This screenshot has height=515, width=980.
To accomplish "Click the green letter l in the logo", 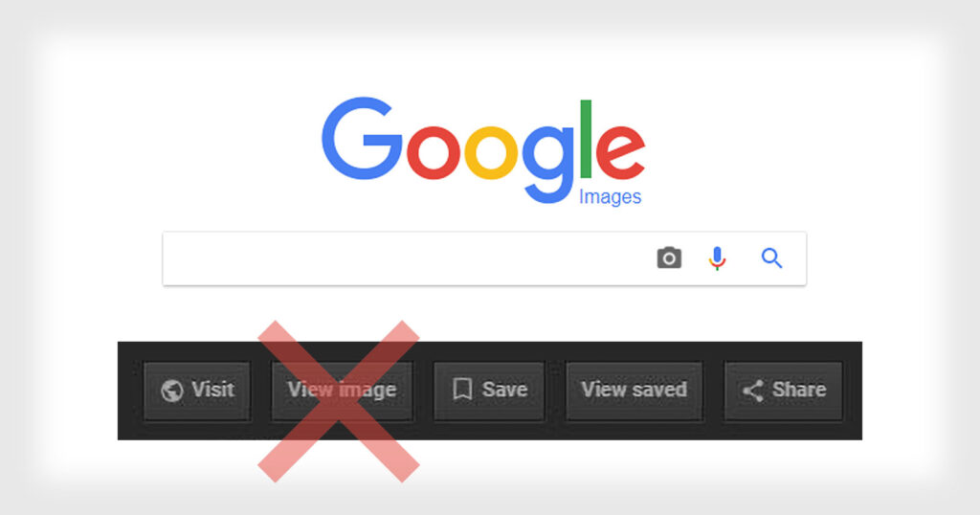I will (586, 140).
